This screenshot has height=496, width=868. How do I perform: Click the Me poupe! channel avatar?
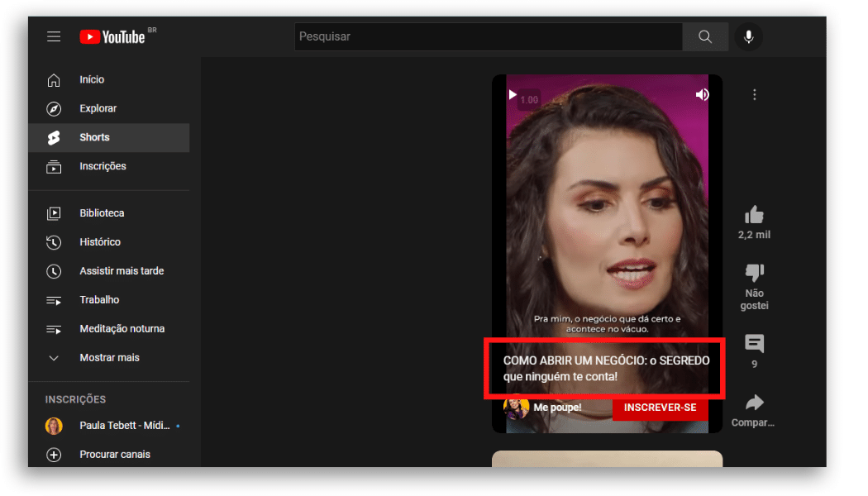click(x=516, y=408)
